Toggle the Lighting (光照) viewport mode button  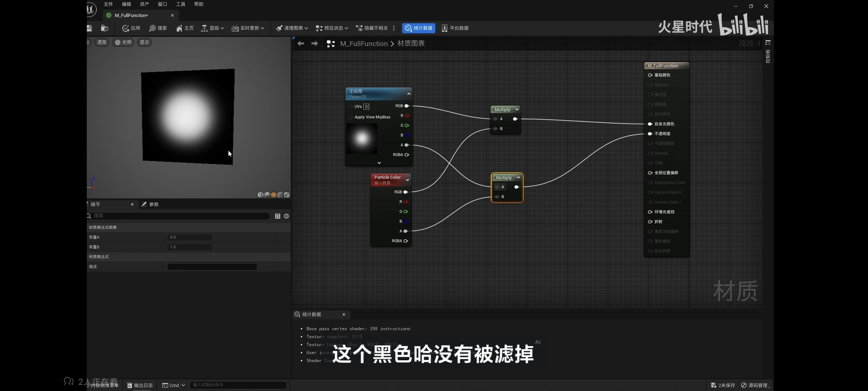coord(123,42)
